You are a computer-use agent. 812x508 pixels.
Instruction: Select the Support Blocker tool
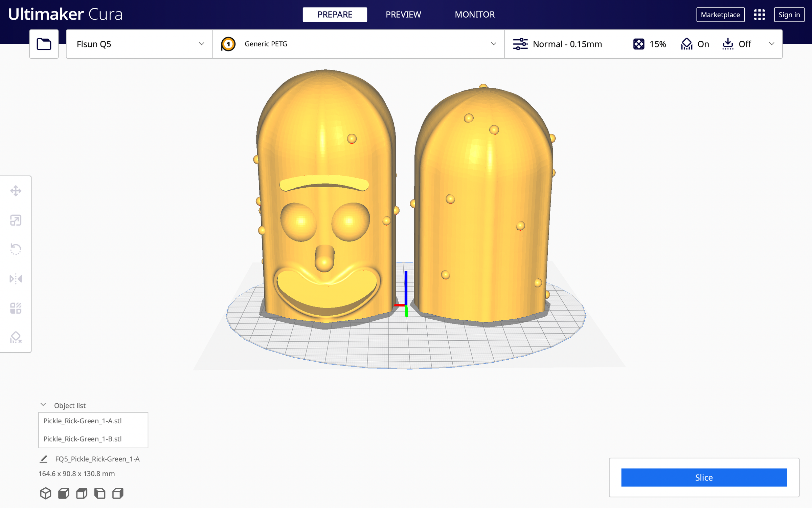[x=16, y=337]
